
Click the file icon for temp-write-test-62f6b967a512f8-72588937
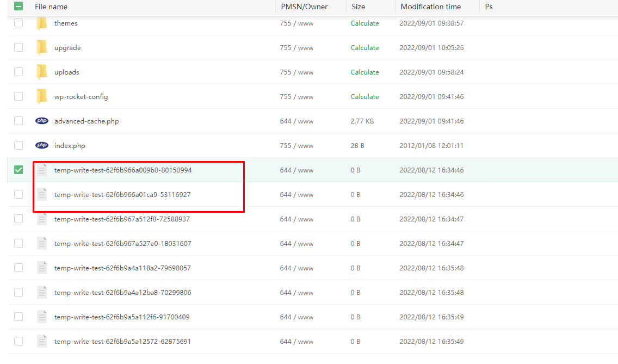point(42,219)
